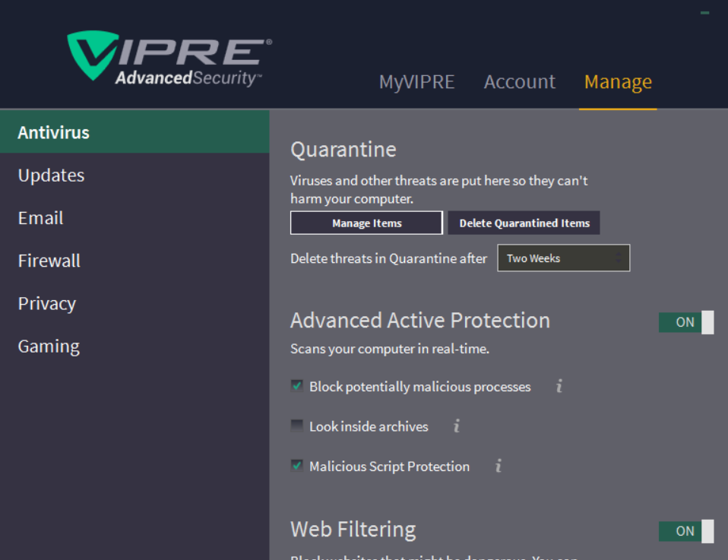The image size is (728, 560).
Task: Uncheck Block potentially malicious processes
Action: point(296,386)
